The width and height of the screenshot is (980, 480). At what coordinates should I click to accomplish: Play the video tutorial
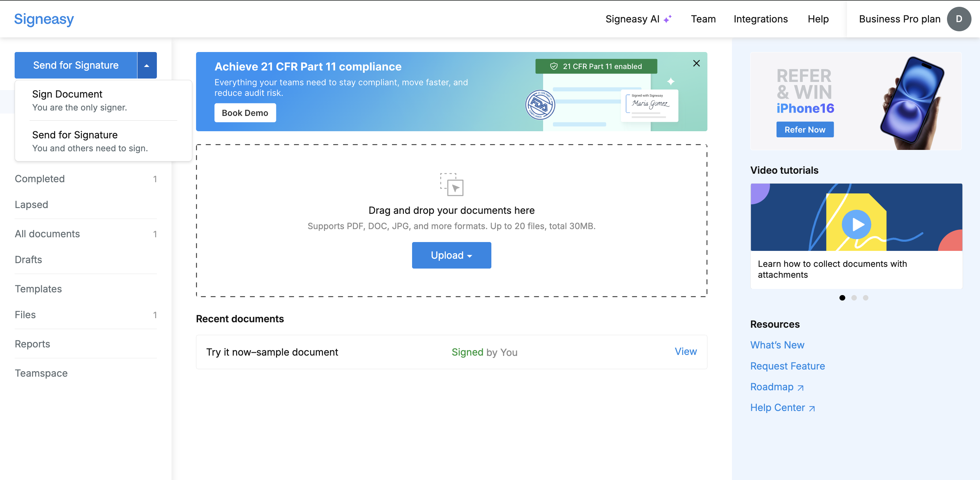pos(856,224)
